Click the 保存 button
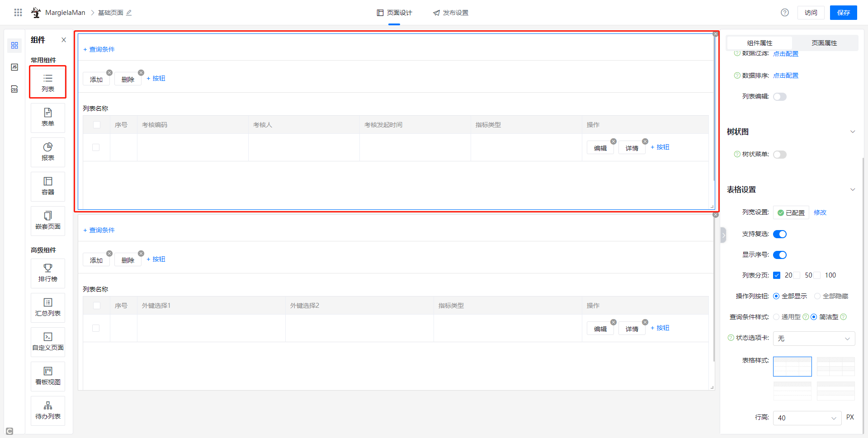 click(x=843, y=13)
